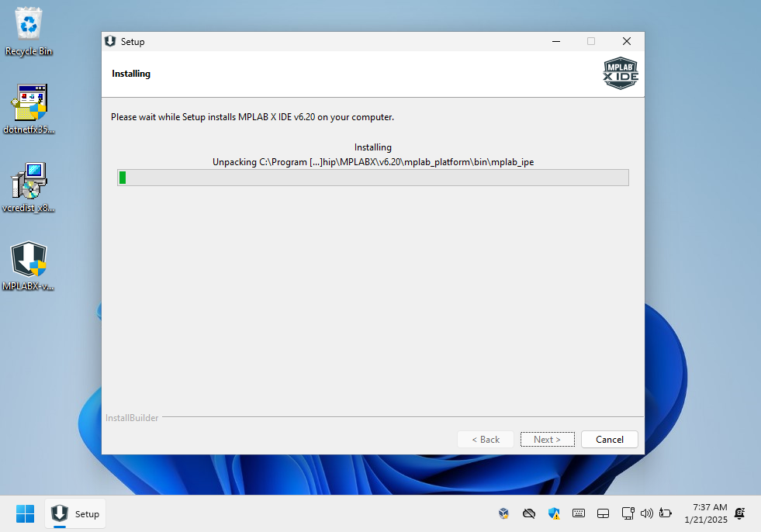761x532 pixels.
Task: Click the battery status tray icon
Action: click(666, 513)
